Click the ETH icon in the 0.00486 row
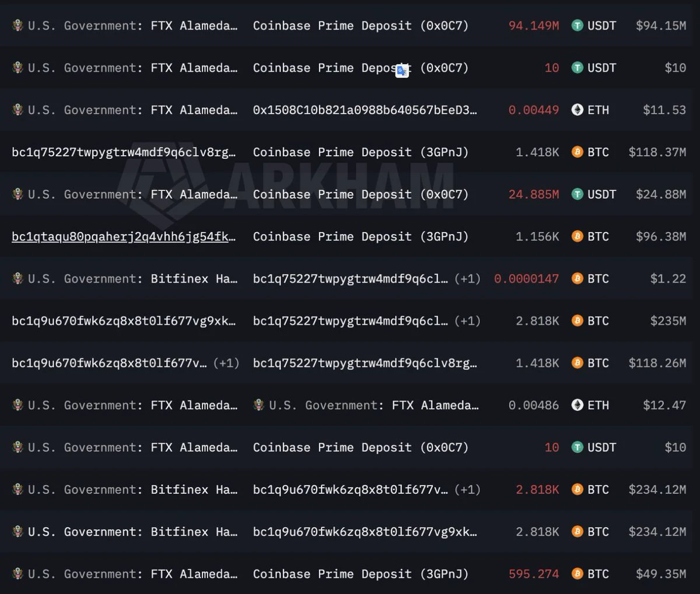 (577, 405)
